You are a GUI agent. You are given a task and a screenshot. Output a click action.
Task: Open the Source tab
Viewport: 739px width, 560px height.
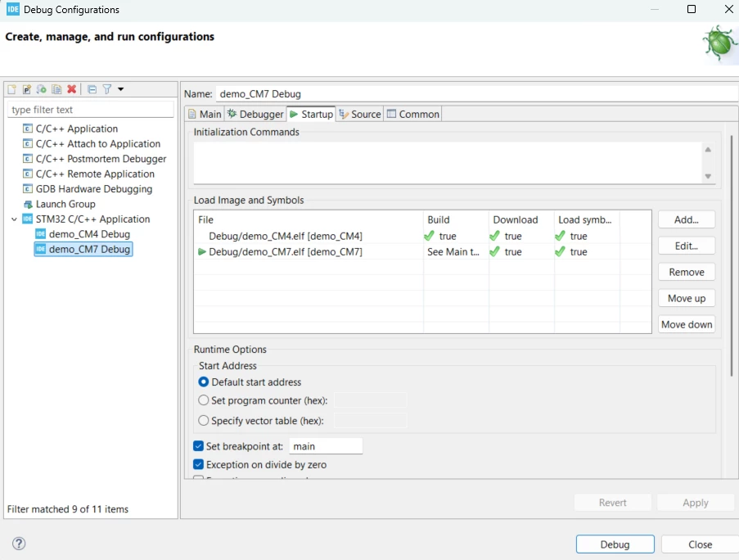point(360,114)
